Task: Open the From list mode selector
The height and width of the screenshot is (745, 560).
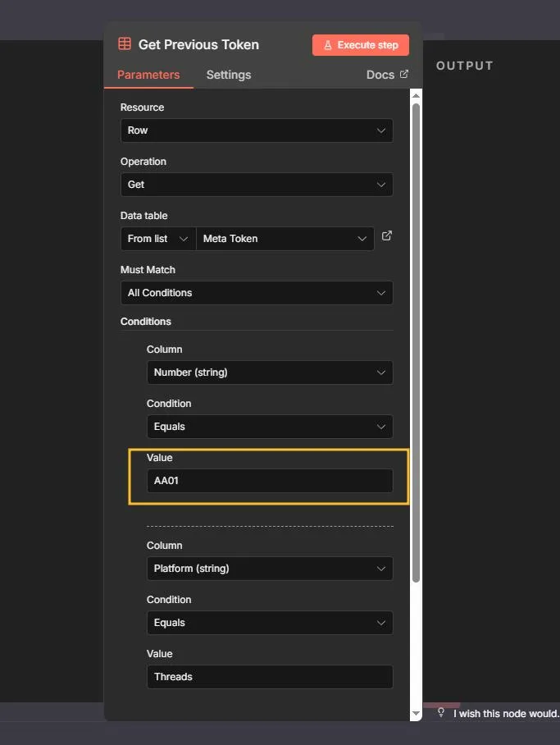Action: click(x=158, y=239)
